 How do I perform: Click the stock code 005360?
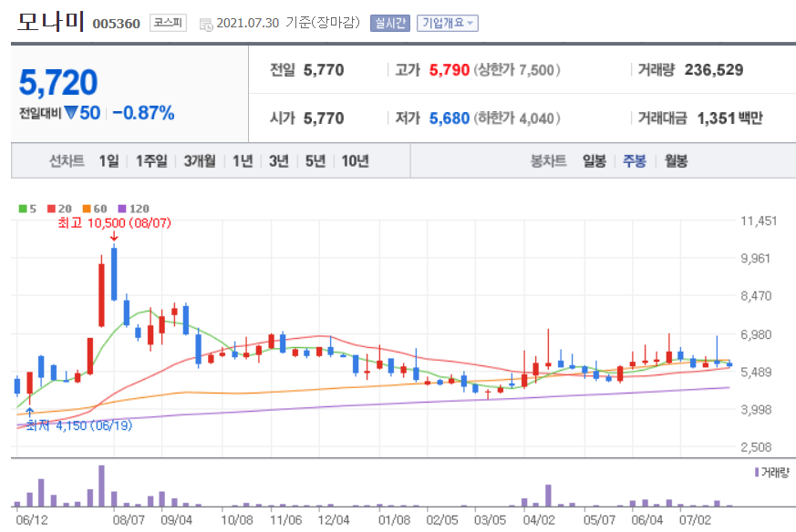(x=116, y=24)
